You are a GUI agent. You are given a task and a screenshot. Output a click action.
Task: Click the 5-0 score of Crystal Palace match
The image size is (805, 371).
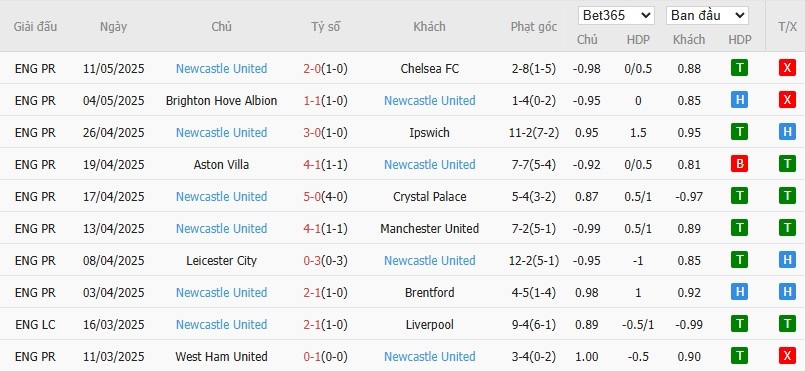click(x=312, y=197)
